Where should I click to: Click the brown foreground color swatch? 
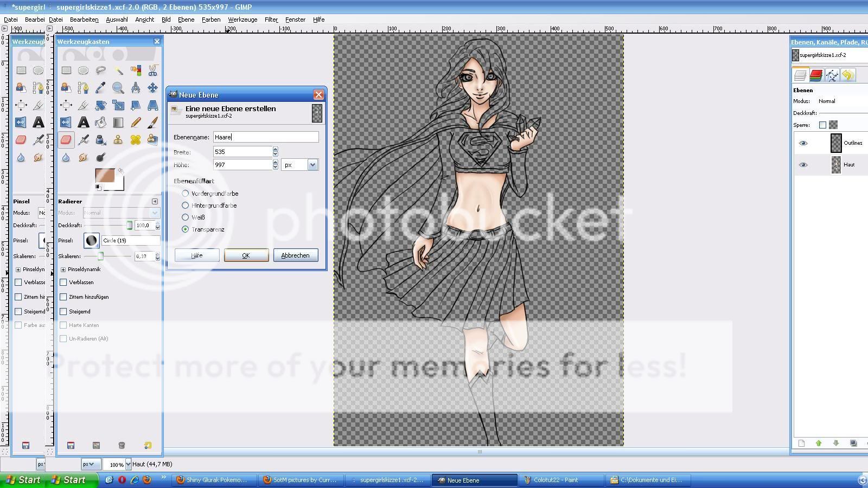105,176
